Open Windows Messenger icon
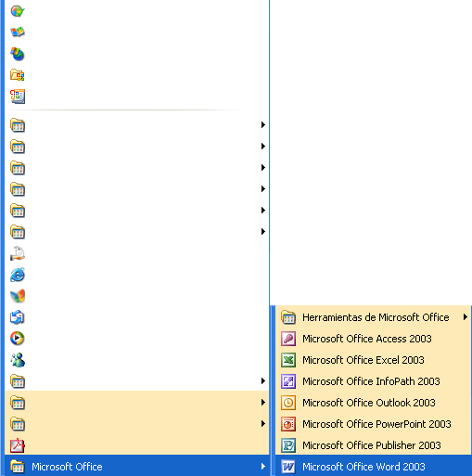Image resolution: width=472 pixels, height=476 pixels. click(x=18, y=360)
